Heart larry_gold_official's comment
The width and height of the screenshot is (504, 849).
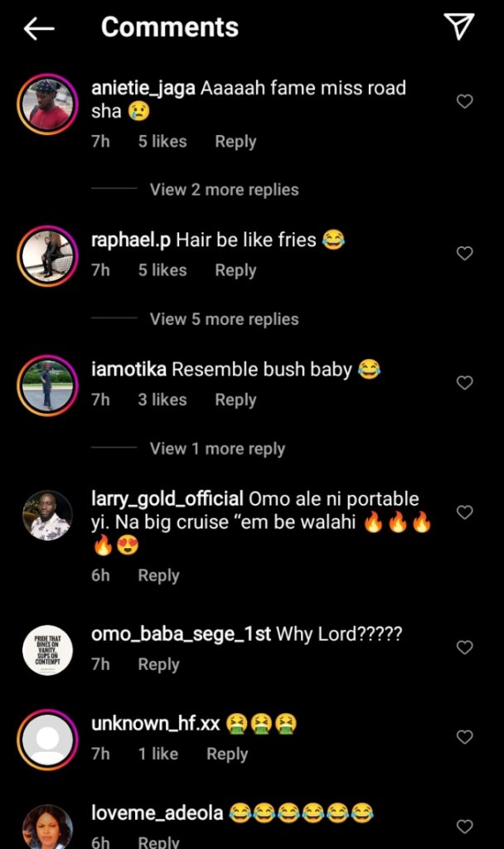[x=465, y=512]
